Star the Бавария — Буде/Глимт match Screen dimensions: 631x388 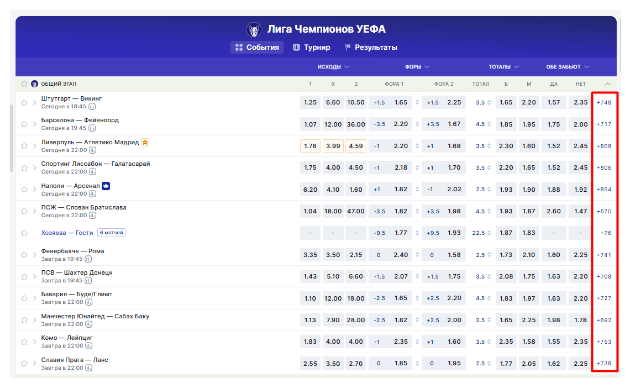(24, 298)
